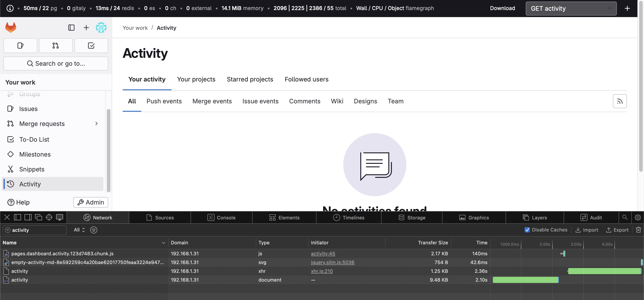The height and width of the screenshot is (300, 644).
Task: Open web inspector settings gear
Action: click(637, 217)
